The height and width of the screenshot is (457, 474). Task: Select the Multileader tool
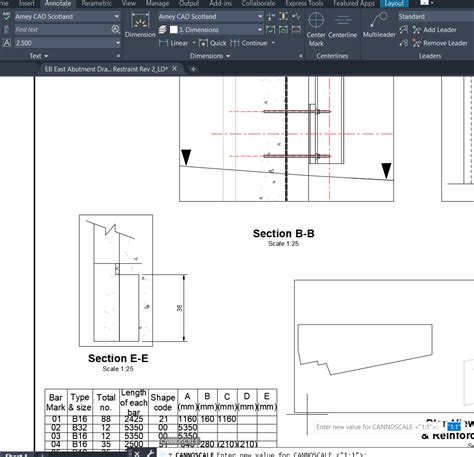(x=379, y=25)
